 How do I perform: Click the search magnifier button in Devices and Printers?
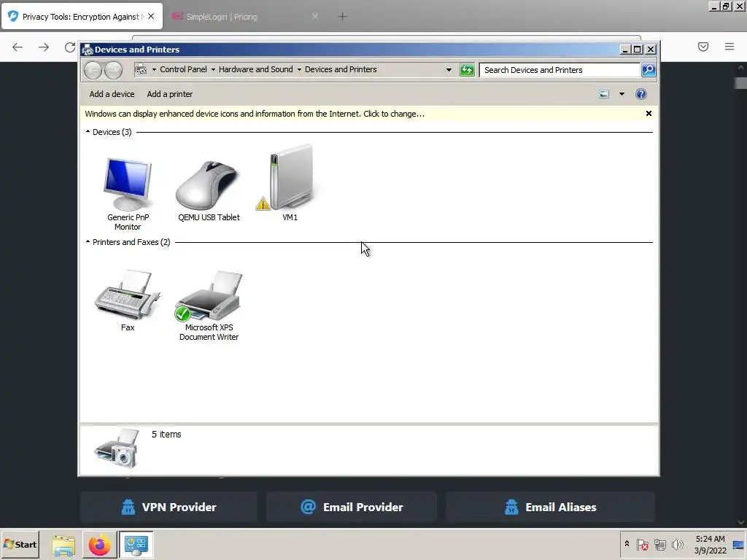coord(649,70)
